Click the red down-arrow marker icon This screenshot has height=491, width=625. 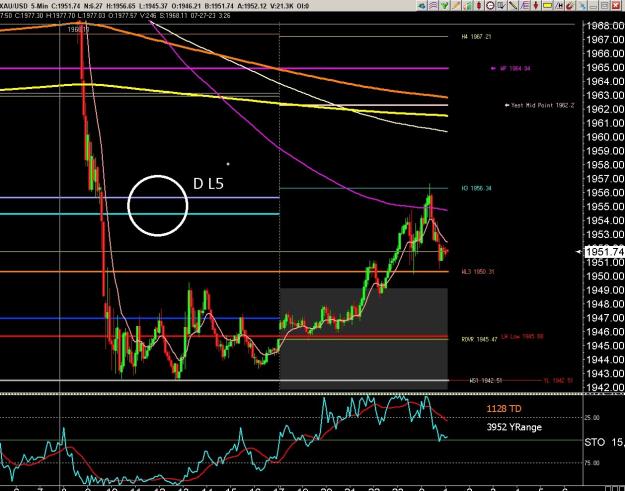(536, 6)
